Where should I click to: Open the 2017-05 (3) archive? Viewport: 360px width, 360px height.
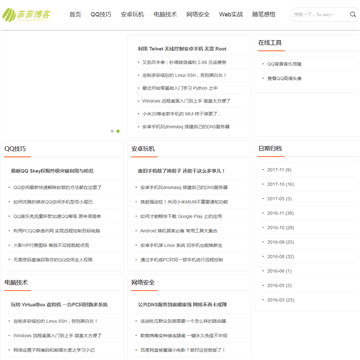(x=279, y=199)
